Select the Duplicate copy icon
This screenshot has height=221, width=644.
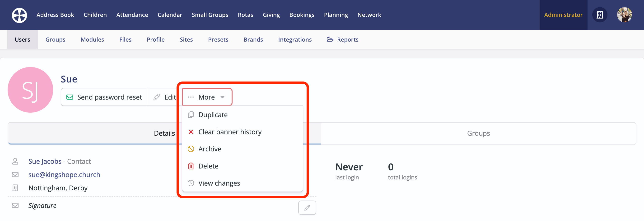(x=191, y=115)
